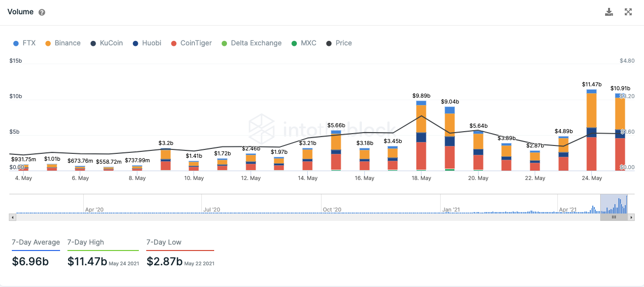644x287 pixels.
Task: Click the $2.87b bar for 22 May
Action: (535, 160)
